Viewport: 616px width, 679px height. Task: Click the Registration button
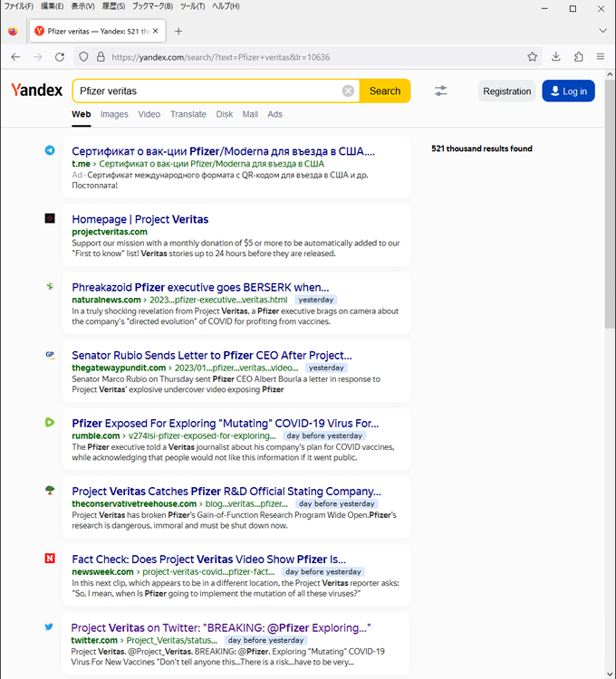tap(506, 91)
